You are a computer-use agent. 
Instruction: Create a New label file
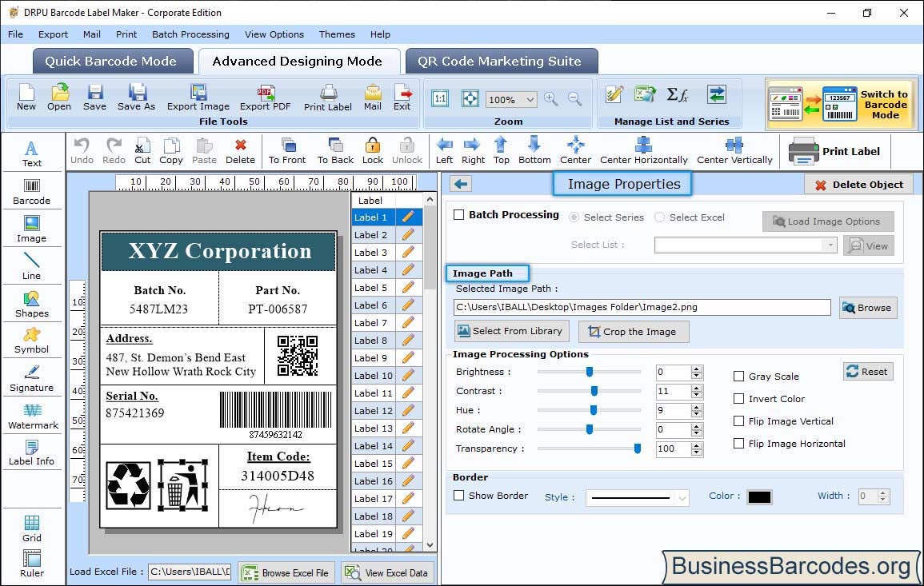(x=26, y=98)
